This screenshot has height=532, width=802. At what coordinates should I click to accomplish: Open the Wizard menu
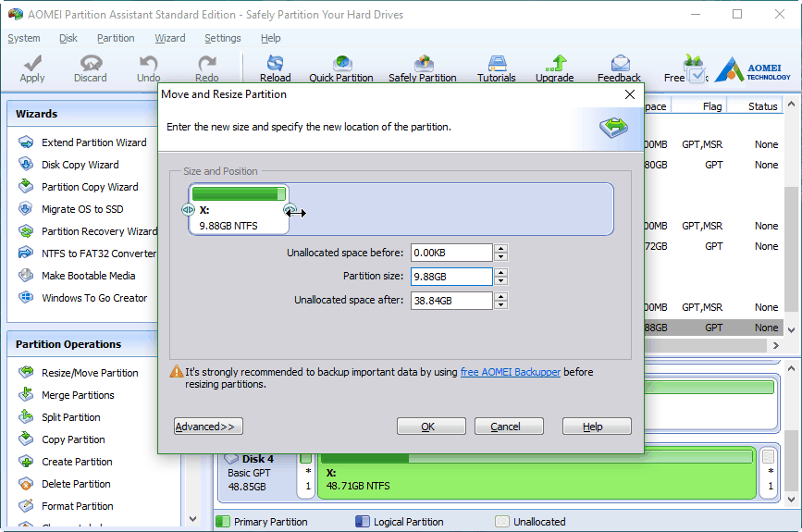point(170,38)
